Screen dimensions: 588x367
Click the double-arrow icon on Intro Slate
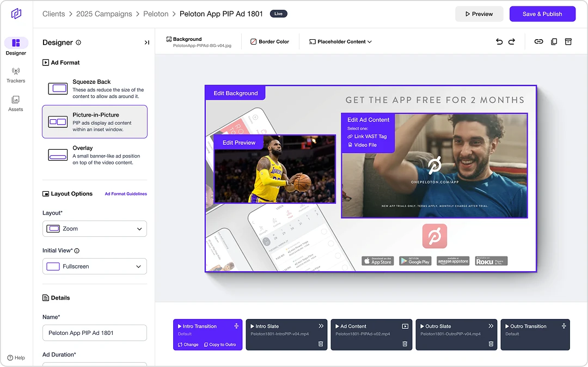[321, 326]
